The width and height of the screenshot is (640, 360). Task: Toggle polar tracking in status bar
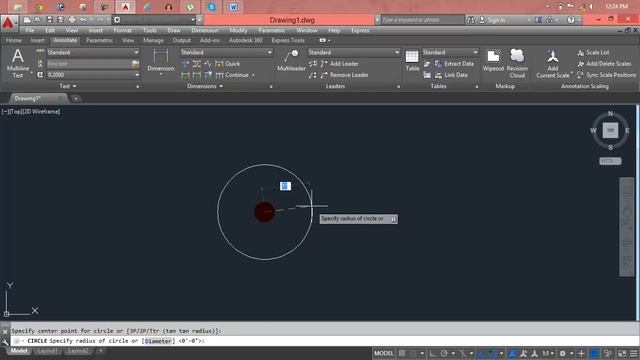coord(444,353)
